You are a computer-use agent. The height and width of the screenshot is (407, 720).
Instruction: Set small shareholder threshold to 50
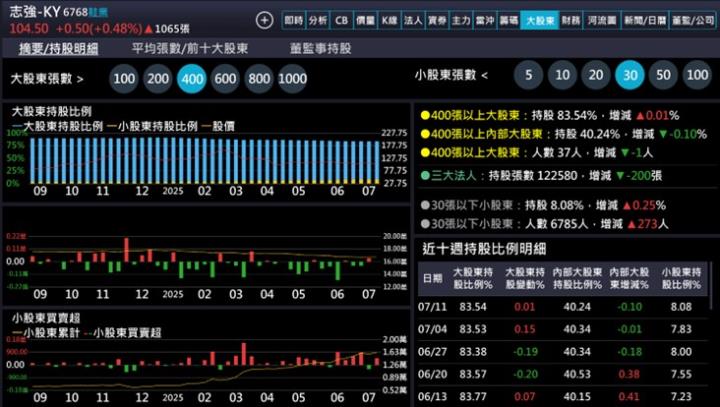click(663, 74)
